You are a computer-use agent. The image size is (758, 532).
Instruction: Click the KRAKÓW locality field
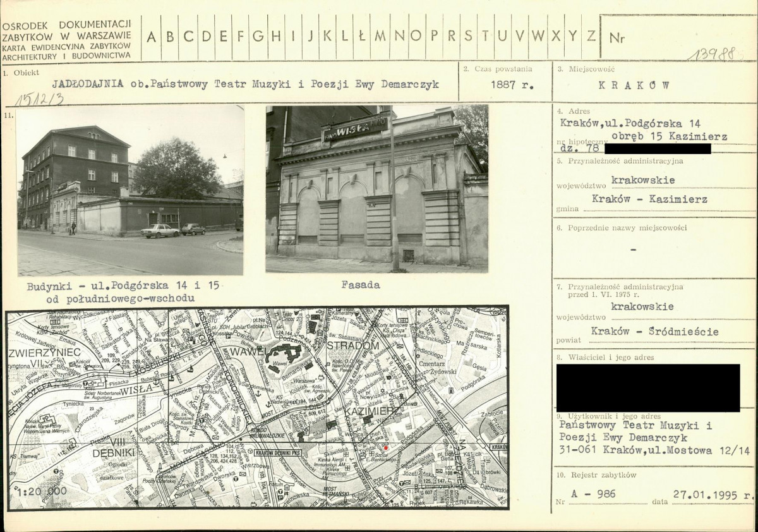point(634,85)
